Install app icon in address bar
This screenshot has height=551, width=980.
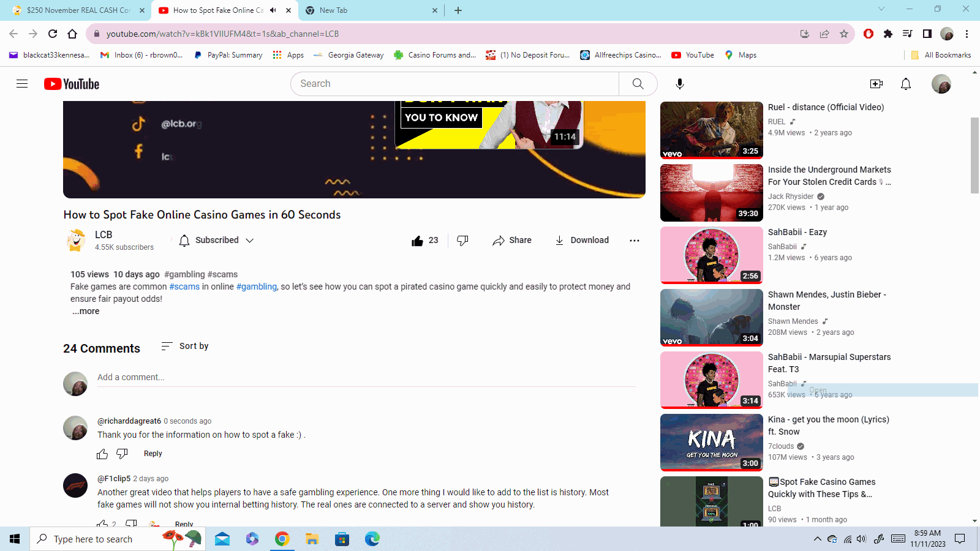pyautogui.click(x=805, y=34)
